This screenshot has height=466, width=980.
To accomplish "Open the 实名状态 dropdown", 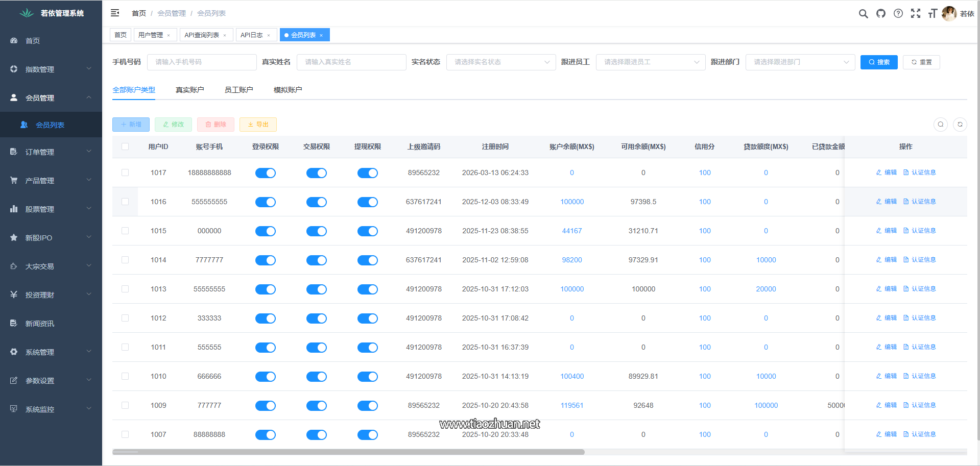I will click(x=501, y=62).
